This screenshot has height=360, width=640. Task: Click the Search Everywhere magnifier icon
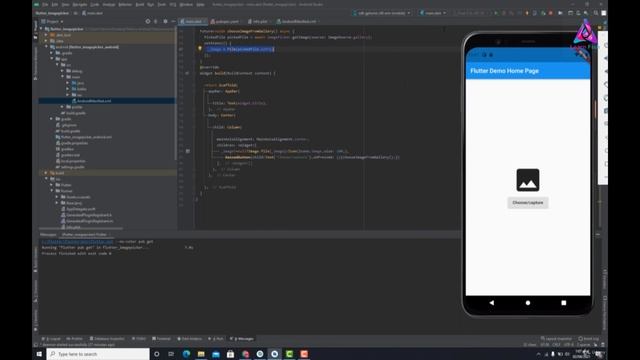click(x=596, y=13)
